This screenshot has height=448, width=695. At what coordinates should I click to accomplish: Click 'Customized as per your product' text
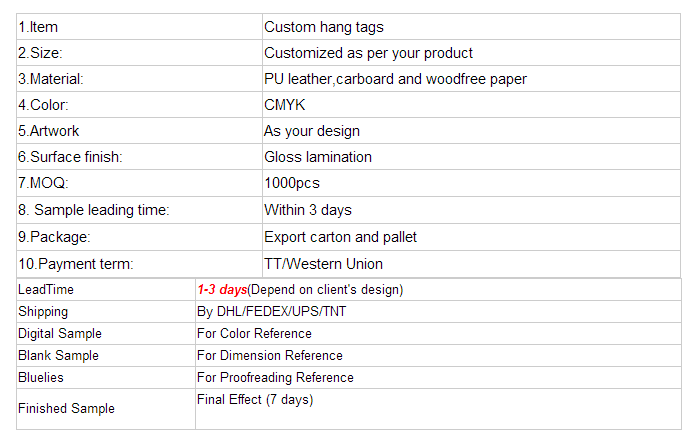[368, 53]
